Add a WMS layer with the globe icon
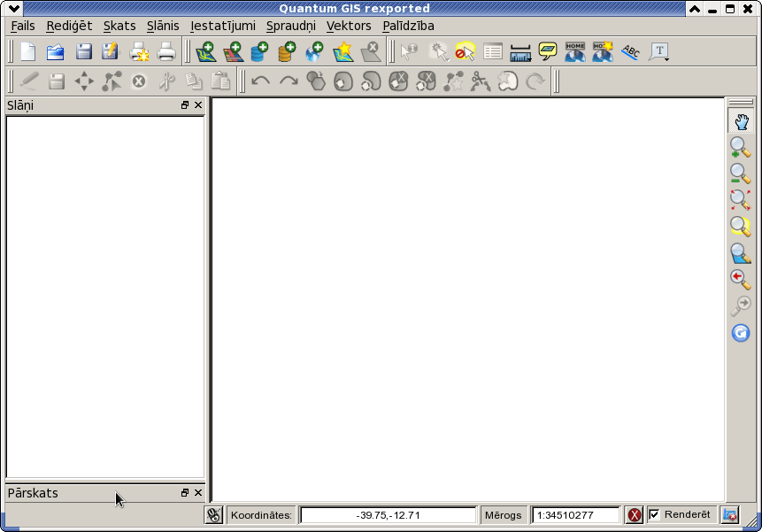 tap(314, 51)
